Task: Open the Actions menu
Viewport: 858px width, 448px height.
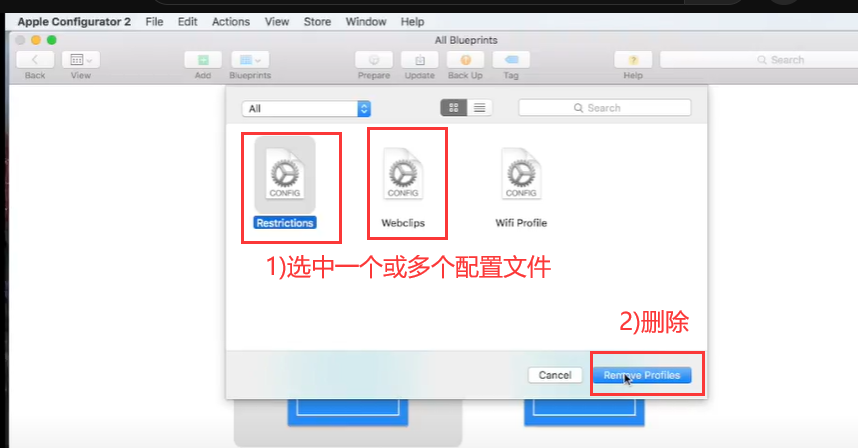Action: point(231,22)
